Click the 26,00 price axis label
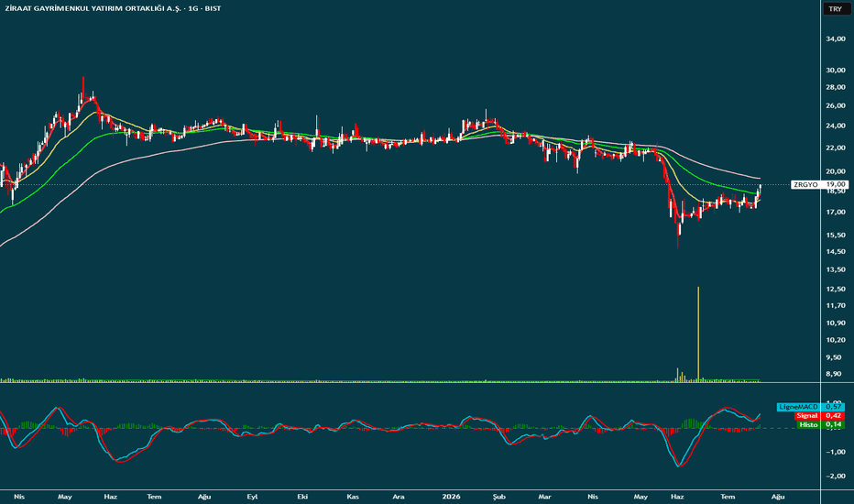 (836, 105)
